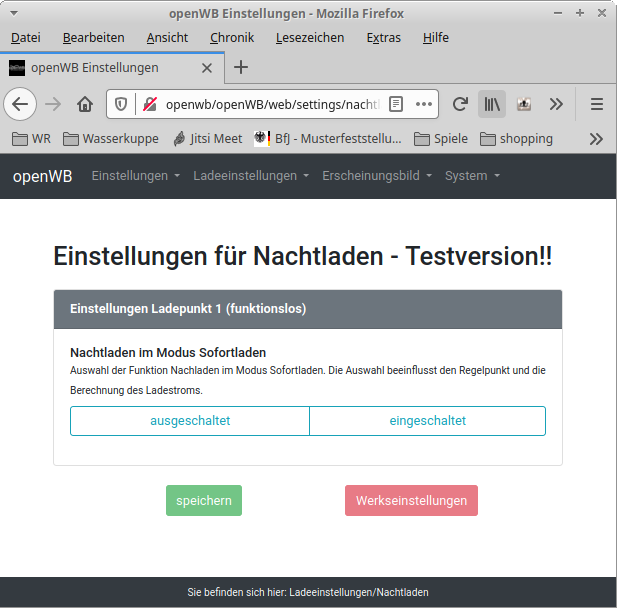Close the openWB Einstellungen tab

coord(207,68)
